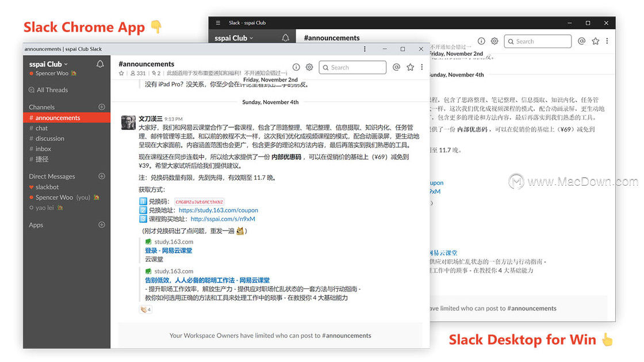The width and height of the screenshot is (644, 362).
Task: Show channel details in Slack Desktop window
Action: [x=481, y=41]
